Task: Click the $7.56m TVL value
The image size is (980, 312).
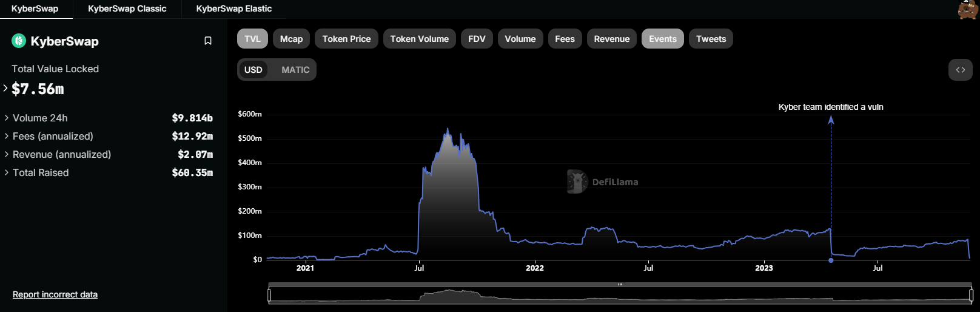Action: coord(38,89)
